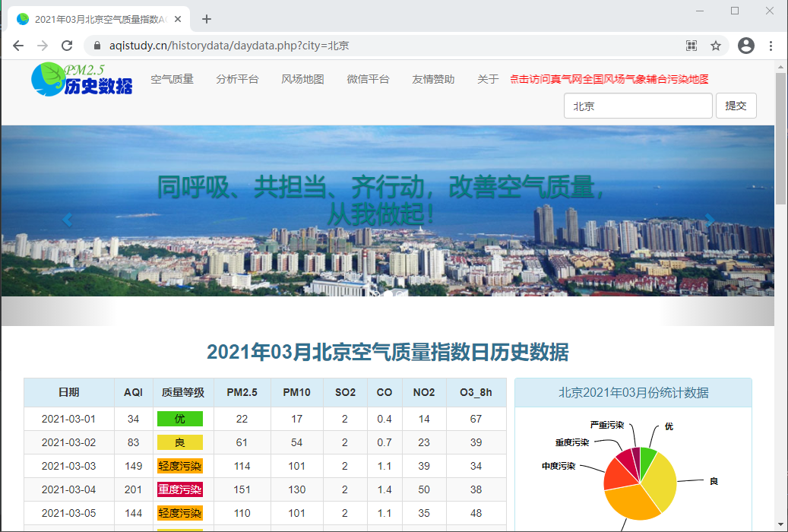Screen dimensions: 788x532
Task: Follow the red 真气网 pollution map link
Action: click(609, 79)
